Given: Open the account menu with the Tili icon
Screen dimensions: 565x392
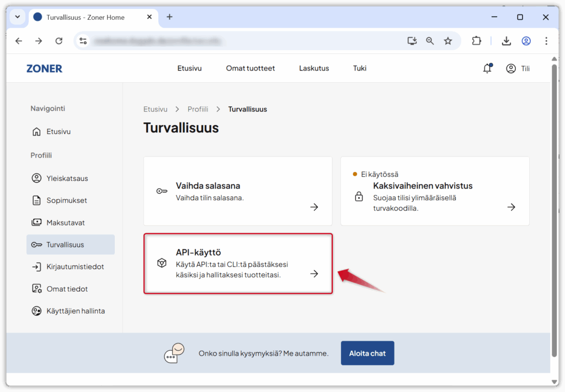Looking at the screenshot, I should (511, 68).
